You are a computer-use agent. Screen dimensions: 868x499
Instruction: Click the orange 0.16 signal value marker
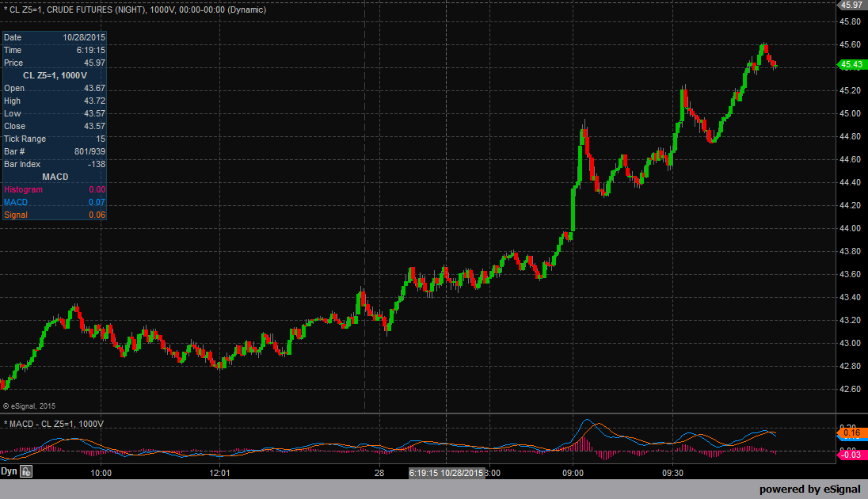851,432
